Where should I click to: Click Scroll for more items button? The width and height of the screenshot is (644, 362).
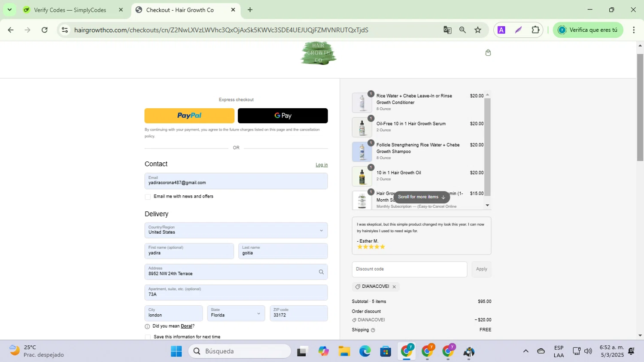tap(421, 197)
